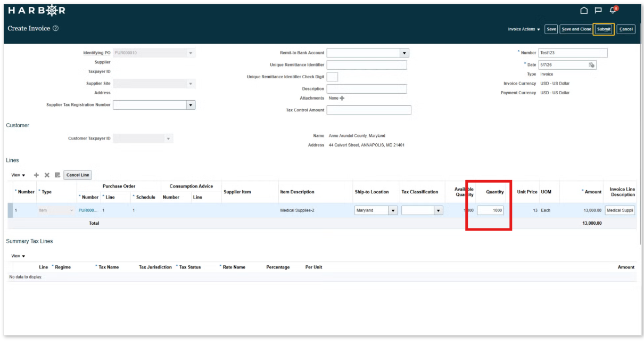The image size is (644, 344).
Task: Open Summary Tax Lines View menu
Action: click(18, 256)
